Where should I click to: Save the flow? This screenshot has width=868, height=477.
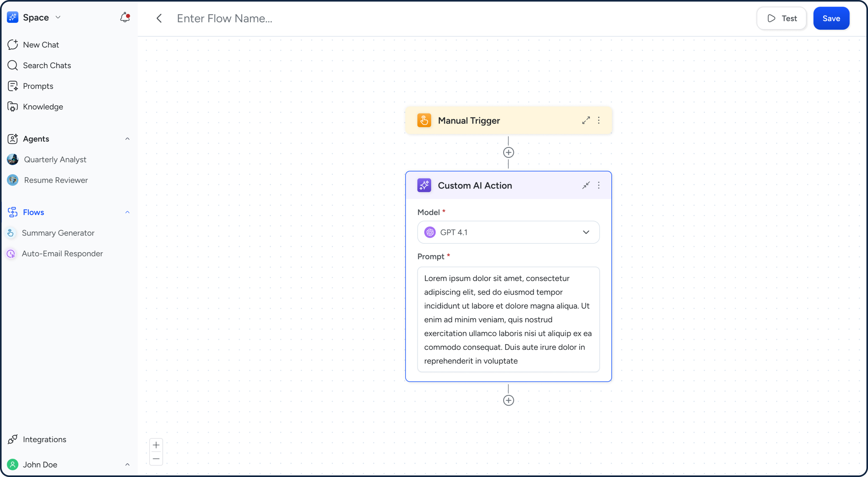pyautogui.click(x=831, y=18)
